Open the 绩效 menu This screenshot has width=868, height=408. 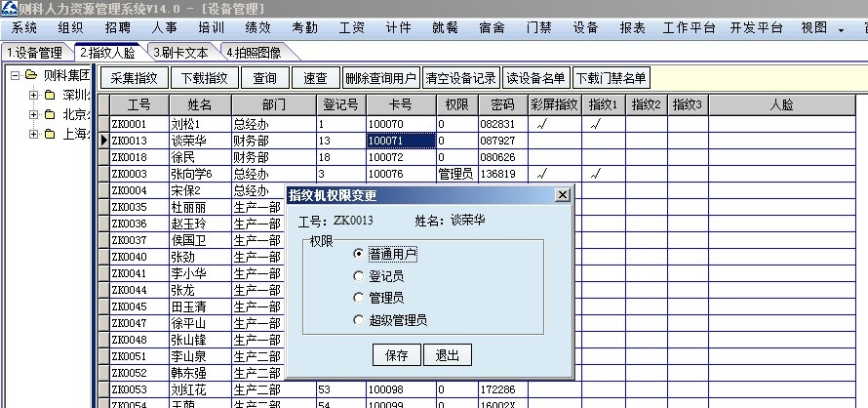258,27
